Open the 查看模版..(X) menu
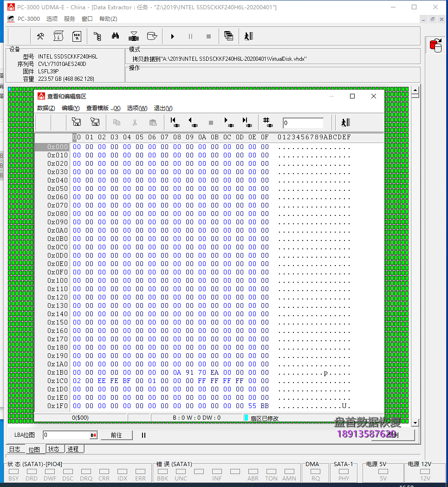448x487 pixels. click(x=103, y=108)
